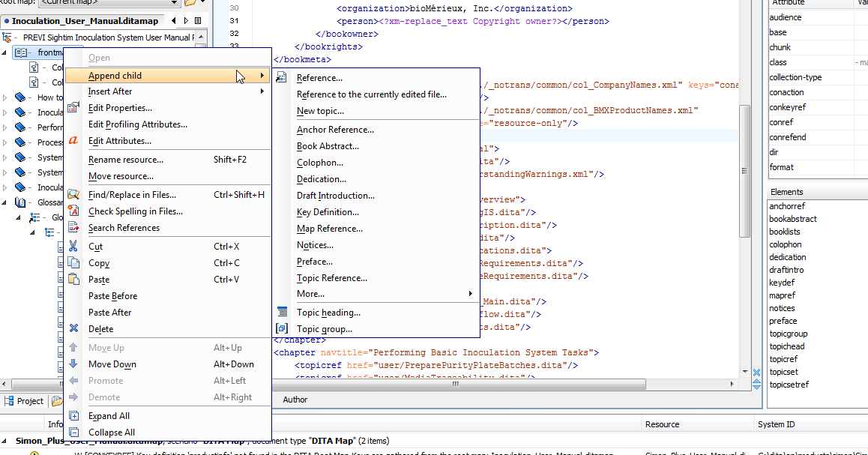Click the Reference document icon in submenu
Screen dimensions: 868x455
281,77
